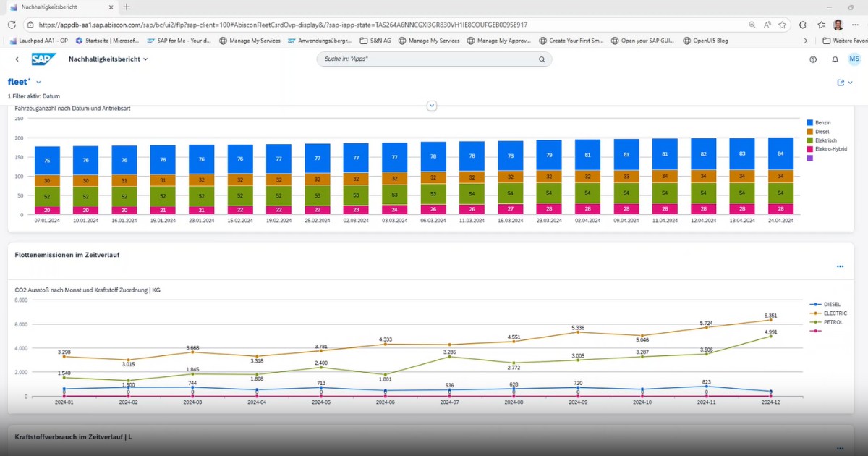Image resolution: width=868 pixels, height=456 pixels.
Task: Click the 6.351 ELECTRIC data point
Action: click(770, 320)
